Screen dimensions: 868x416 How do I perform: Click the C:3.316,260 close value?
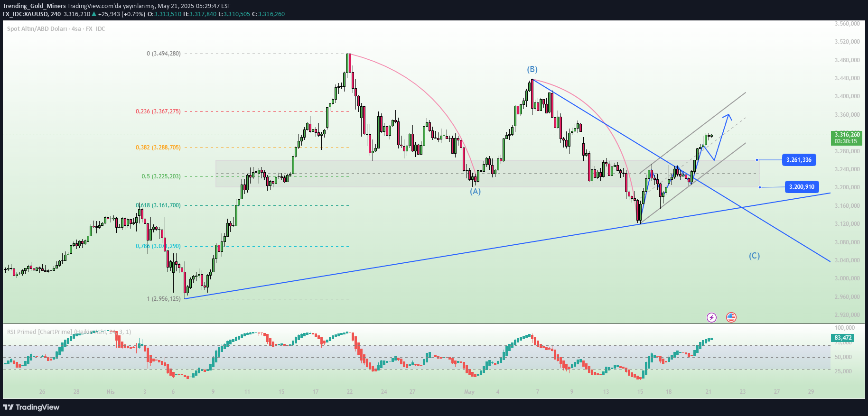268,14
